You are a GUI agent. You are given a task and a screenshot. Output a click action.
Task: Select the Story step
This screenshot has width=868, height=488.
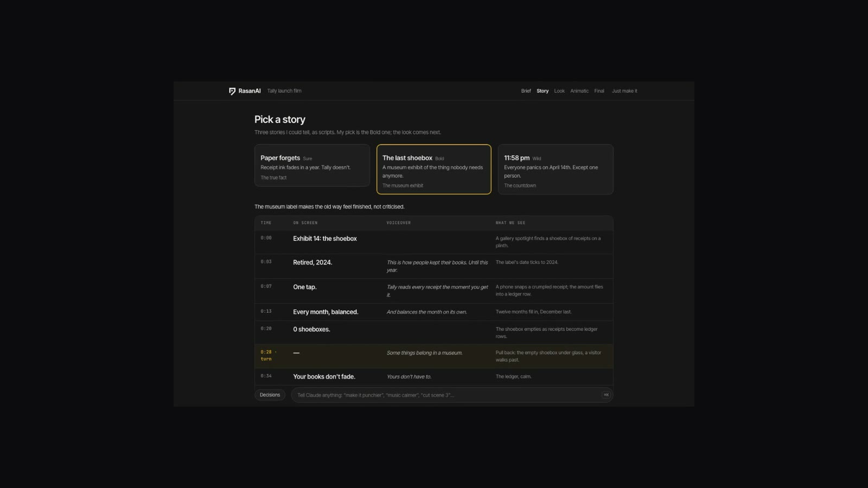[542, 91]
